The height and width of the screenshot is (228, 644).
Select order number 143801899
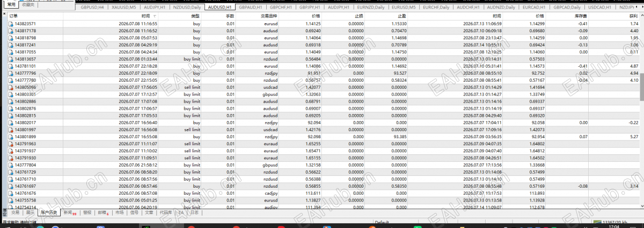coord(25,137)
